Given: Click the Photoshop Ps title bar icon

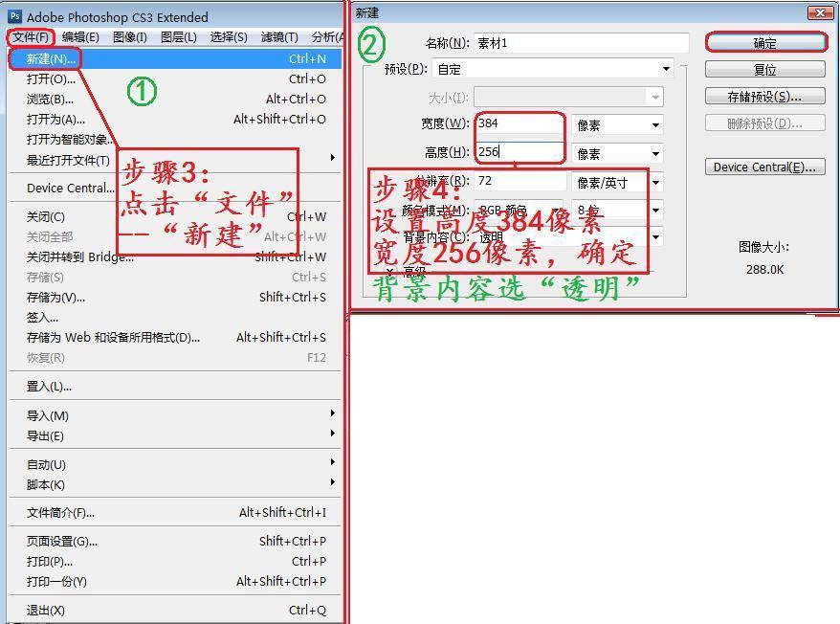Looking at the screenshot, I should [x=15, y=16].
